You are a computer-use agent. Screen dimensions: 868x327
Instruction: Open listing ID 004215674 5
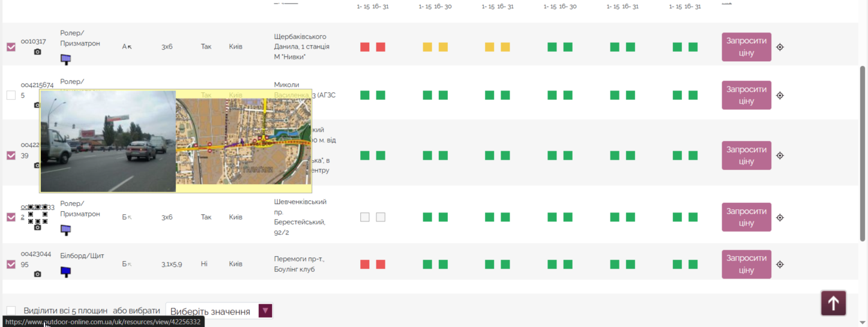pos(37,90)
